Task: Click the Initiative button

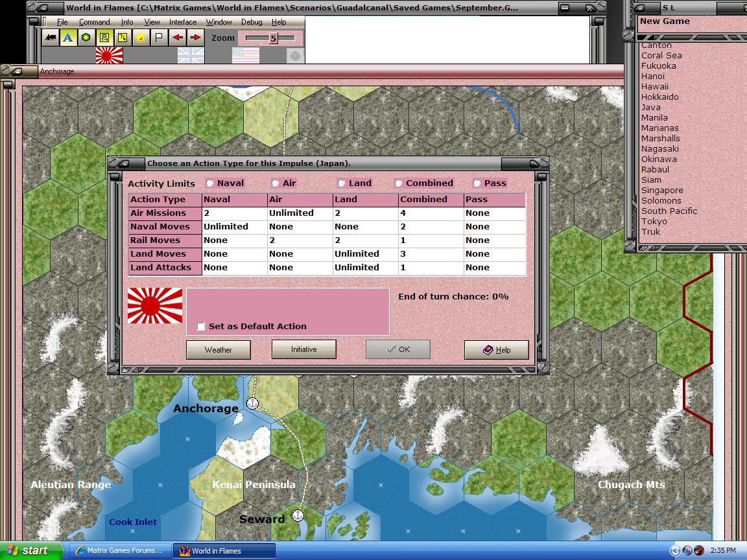Action: pyautogui.click(x=304, y=349)
